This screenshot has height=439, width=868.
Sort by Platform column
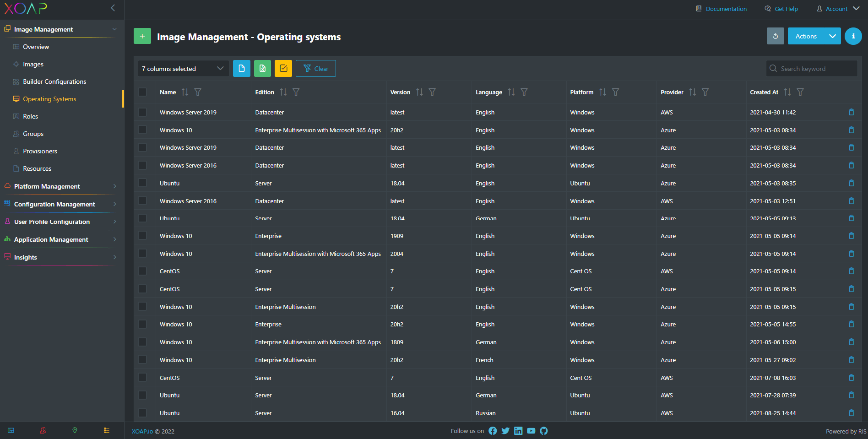(603, 92)
